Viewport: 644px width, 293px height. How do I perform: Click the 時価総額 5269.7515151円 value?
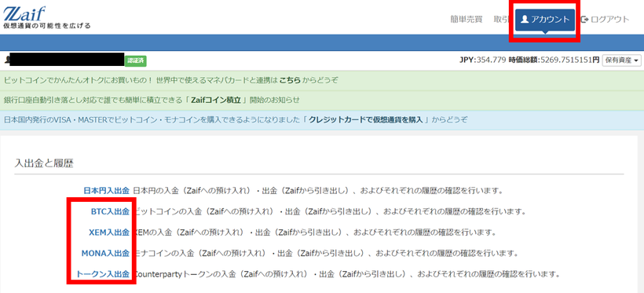pos(554,60)
